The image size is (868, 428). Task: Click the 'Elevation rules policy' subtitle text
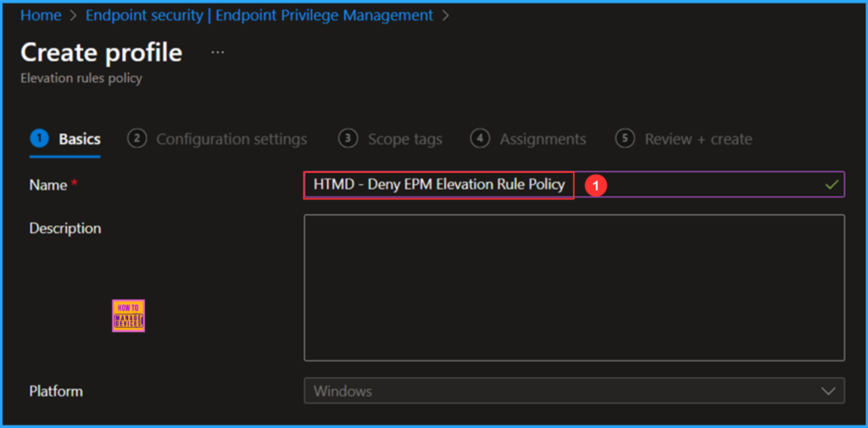81,78
